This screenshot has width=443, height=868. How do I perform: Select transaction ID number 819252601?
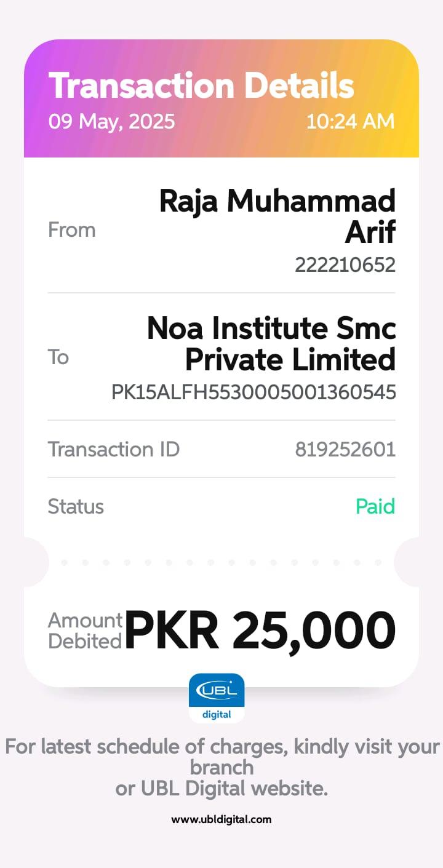345,450
